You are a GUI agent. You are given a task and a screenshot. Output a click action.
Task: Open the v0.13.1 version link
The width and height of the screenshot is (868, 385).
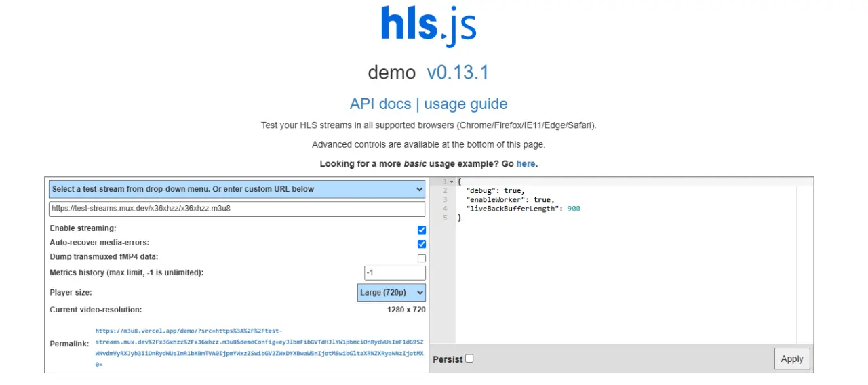[458, 73]
